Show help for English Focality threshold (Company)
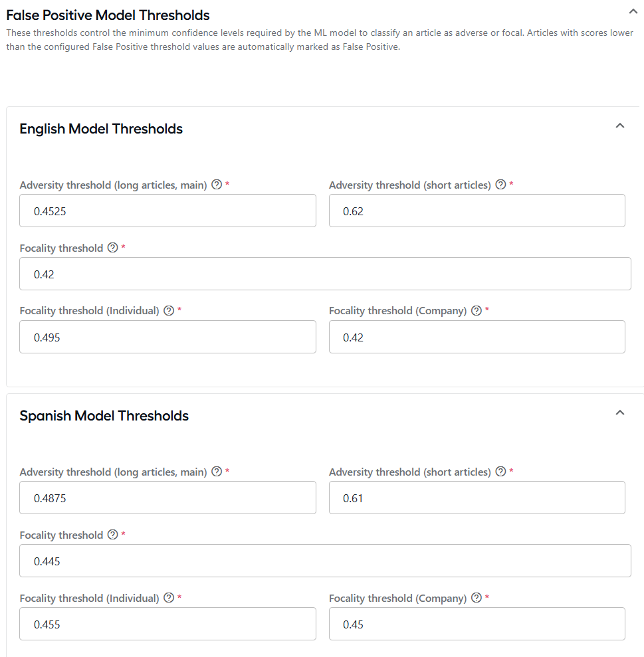Viewport: 644px width, 657px height. [477, 310]
